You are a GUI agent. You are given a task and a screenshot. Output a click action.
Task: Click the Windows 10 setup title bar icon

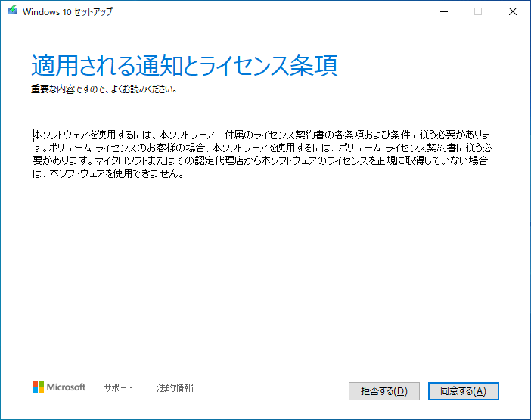click(x=13, y=11)
